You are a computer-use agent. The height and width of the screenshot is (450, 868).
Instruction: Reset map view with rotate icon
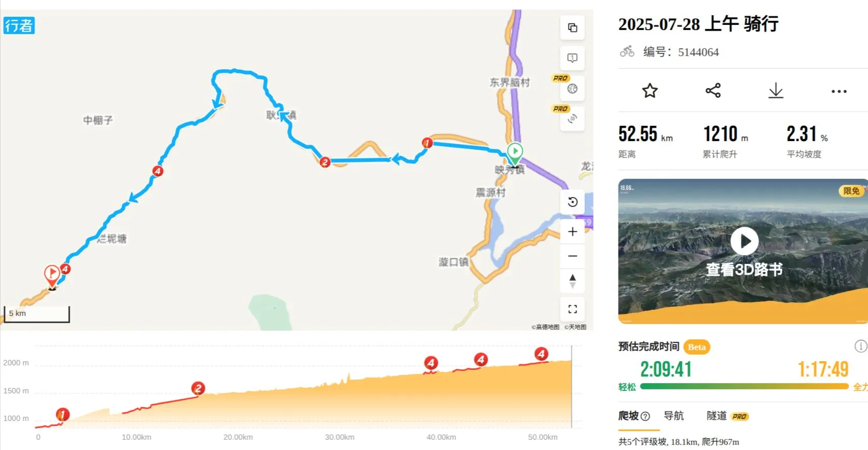(572, 202)
